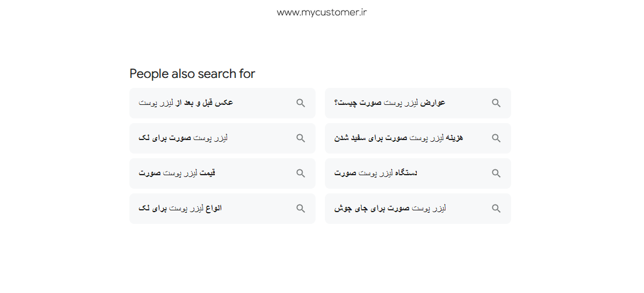The height and width of the screenshot is (293, 644).
Task: Open suggestion عکس قبل و بعد از لیزر پوست
Action: tap(186, 103)
